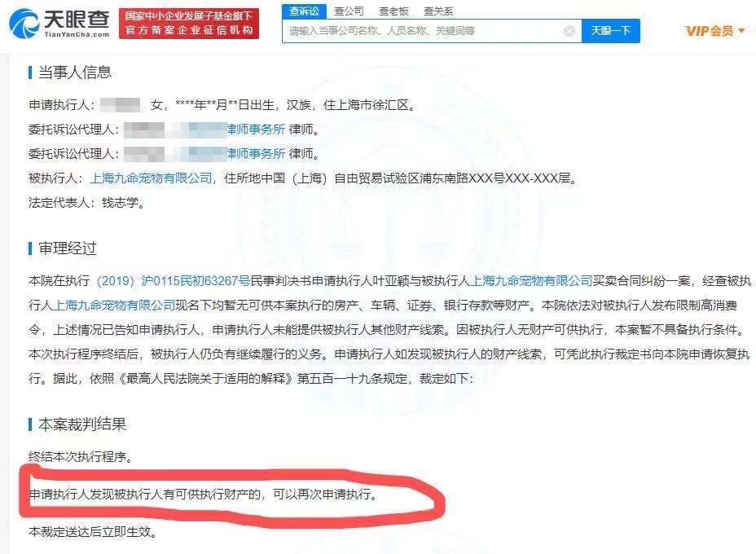The width and height of the screenshot is (756, 554).
Task: Open case number (2019)沪0115民初63267号 link
Action: point(174,280)
